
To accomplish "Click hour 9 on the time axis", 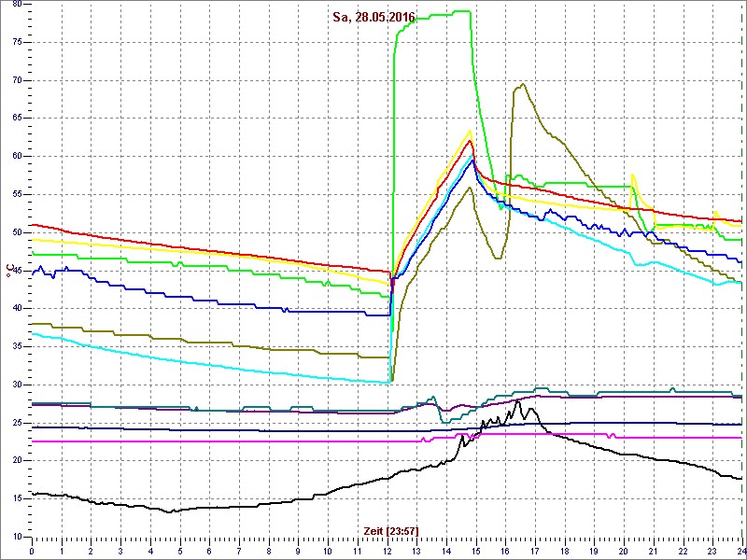I will pyautogui.click(x=298, y=550).
